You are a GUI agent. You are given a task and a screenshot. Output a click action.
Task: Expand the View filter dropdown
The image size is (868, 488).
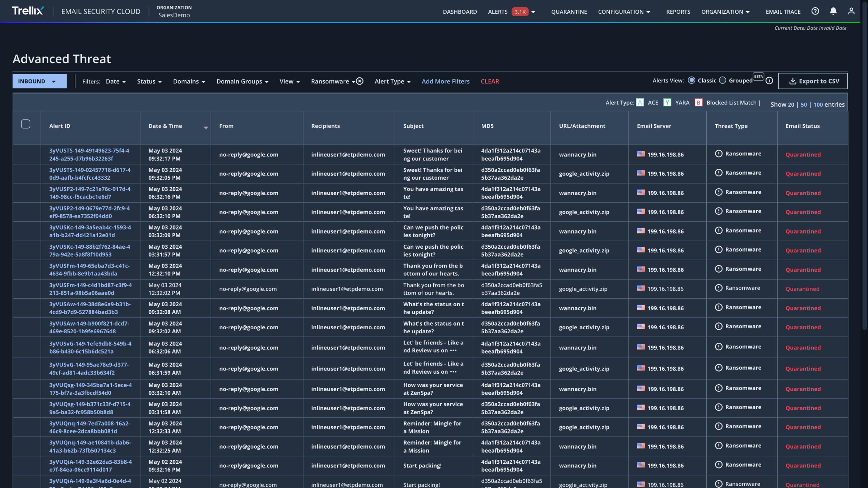290,81
